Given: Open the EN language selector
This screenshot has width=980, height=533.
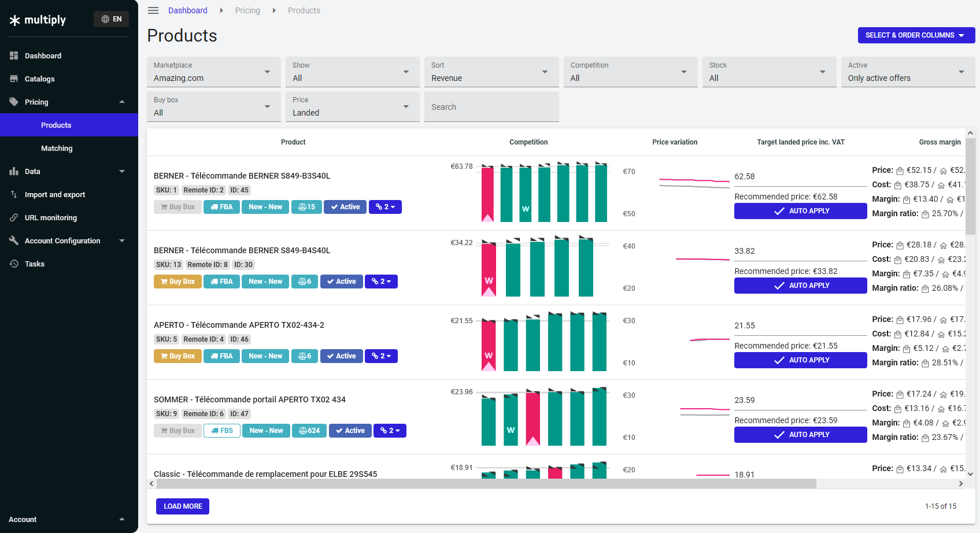Looking at the screenshot, I should [112, 19].
